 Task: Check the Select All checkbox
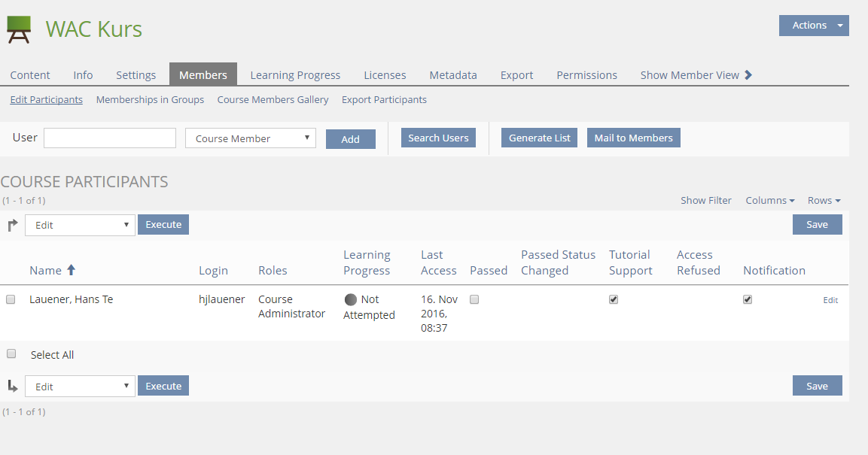pyautogui.click(x=11, y=353)
